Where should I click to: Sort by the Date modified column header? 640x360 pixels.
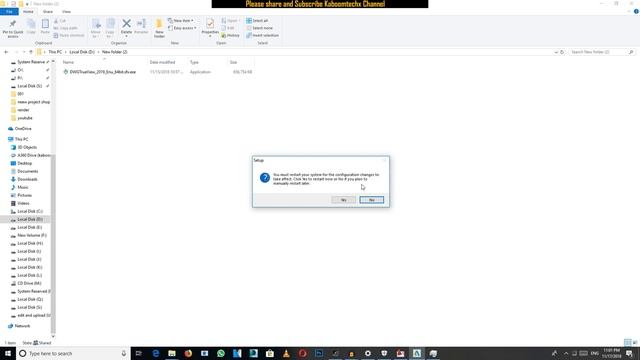[x=162, y=62]
